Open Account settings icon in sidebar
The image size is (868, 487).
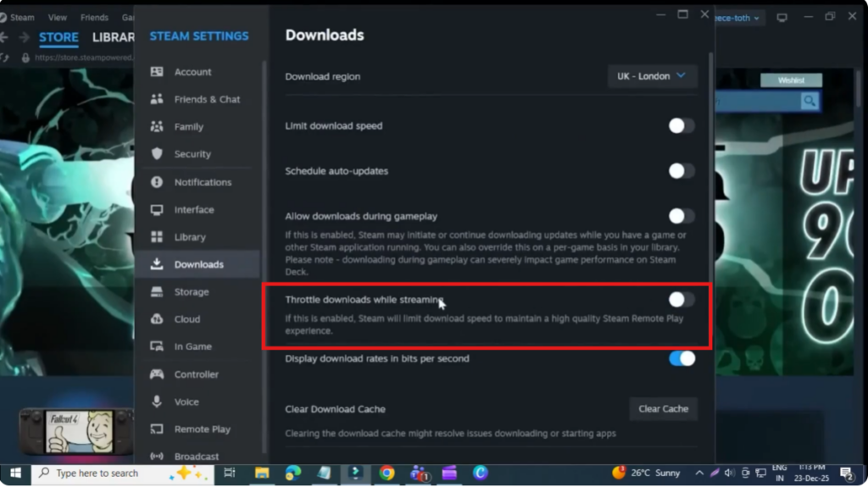(x=157, y=72)
